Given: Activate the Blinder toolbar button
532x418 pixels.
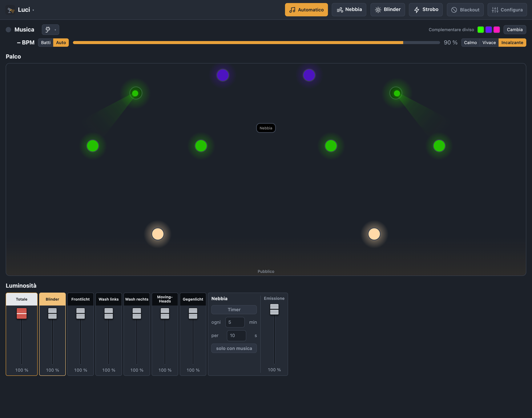Looking at the screenshot, I should pyautogui.click(x=388, y=10).
